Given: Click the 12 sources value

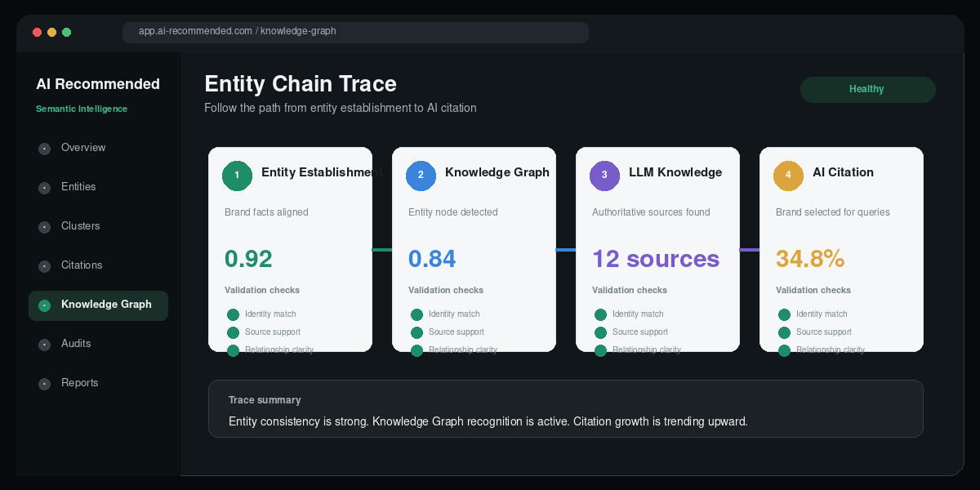Looking at the screenshot, I should [x=656, y=259].
